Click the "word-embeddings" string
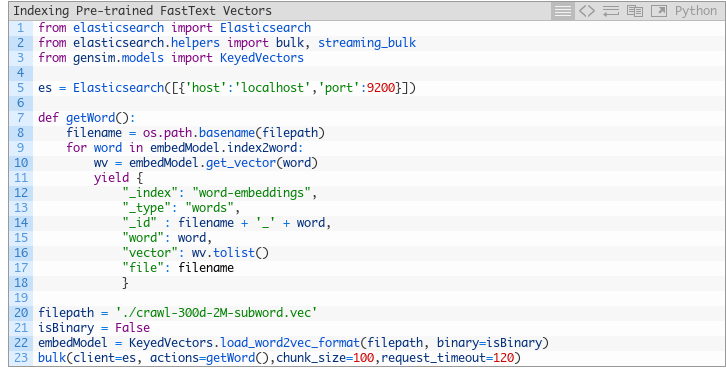This screenshot has width=726, height=370. (251, 193)
